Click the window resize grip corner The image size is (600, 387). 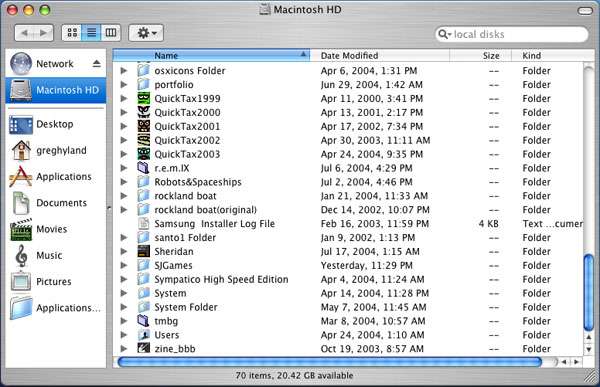[589, 376]
